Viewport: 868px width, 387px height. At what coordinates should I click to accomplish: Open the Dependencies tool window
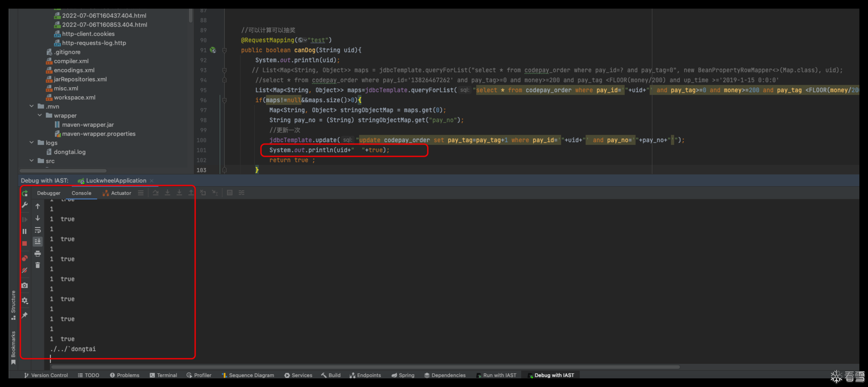point(445,375)
